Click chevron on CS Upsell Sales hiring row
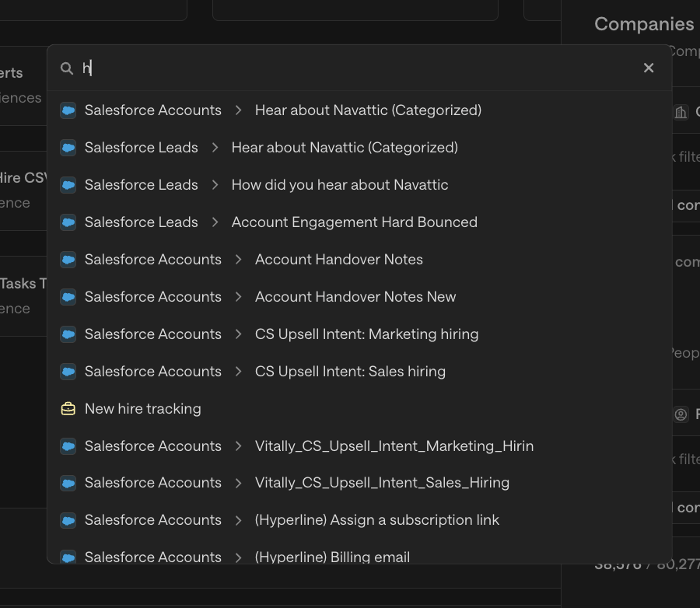 pos(239,372)
